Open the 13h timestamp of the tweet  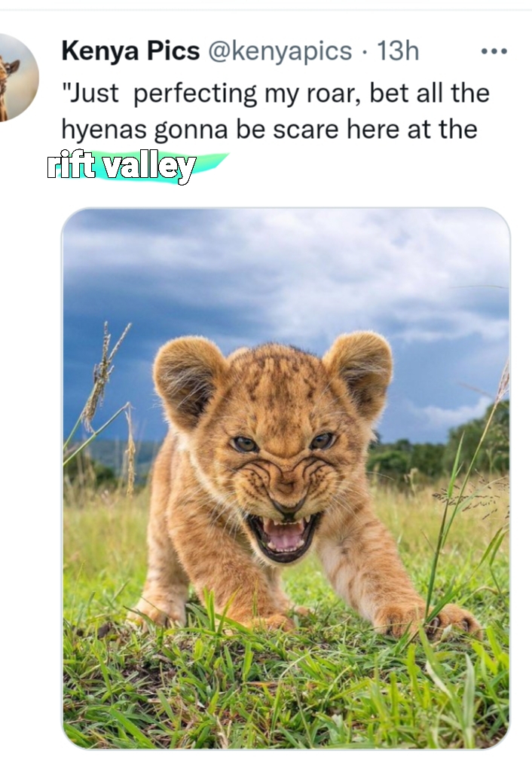[x=397, y=51]
